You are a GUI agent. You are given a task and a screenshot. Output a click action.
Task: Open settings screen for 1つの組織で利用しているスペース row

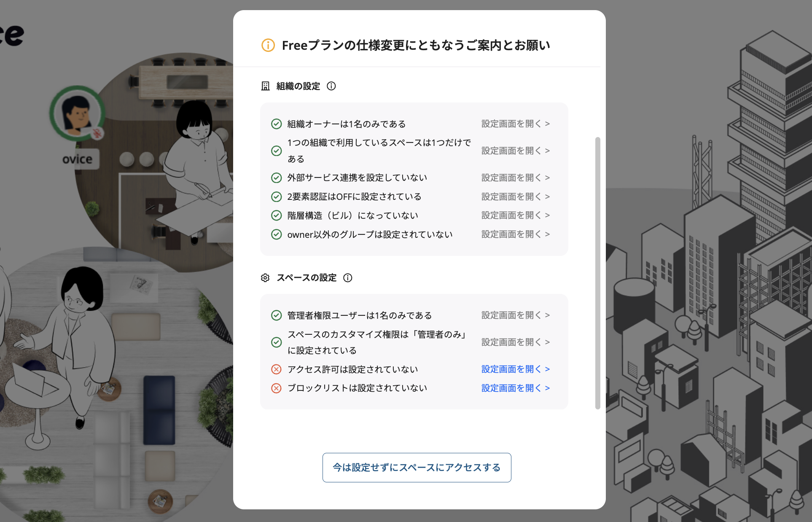point(516,151)
